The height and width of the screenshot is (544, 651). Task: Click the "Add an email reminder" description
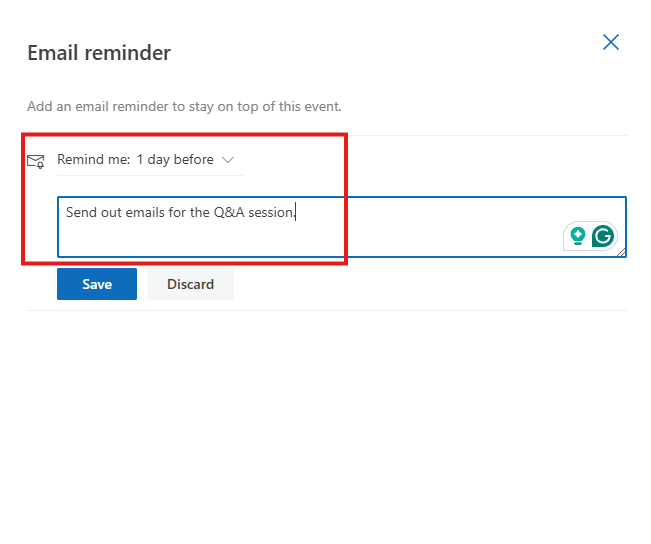pos(184,106)
